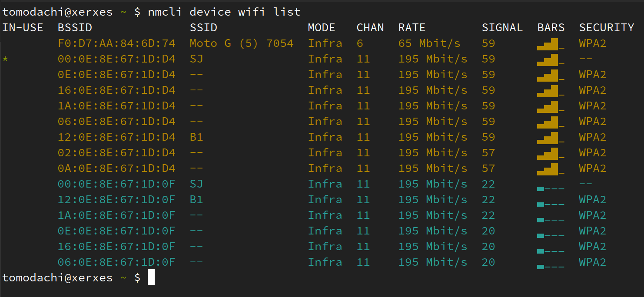Image resolution: width=644 pixels, height=297 pixels.
Task: Click the teal B1 SSID entry
Action: coord(196,200)
